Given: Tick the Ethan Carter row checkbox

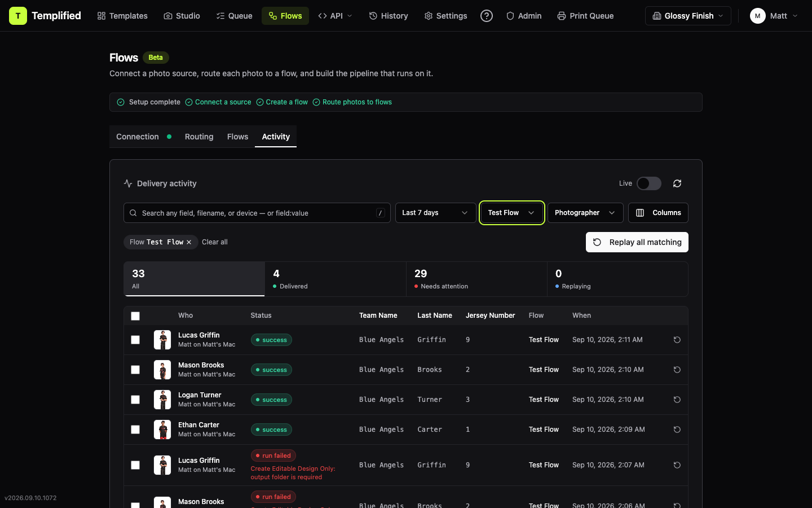Looking at the screenshot, I should pyautogui.click(x=135, y=430).
